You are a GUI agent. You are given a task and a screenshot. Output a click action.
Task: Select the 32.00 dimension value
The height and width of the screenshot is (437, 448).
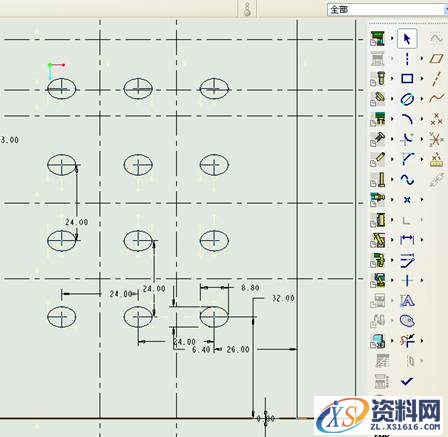click(x=283, y=298)
